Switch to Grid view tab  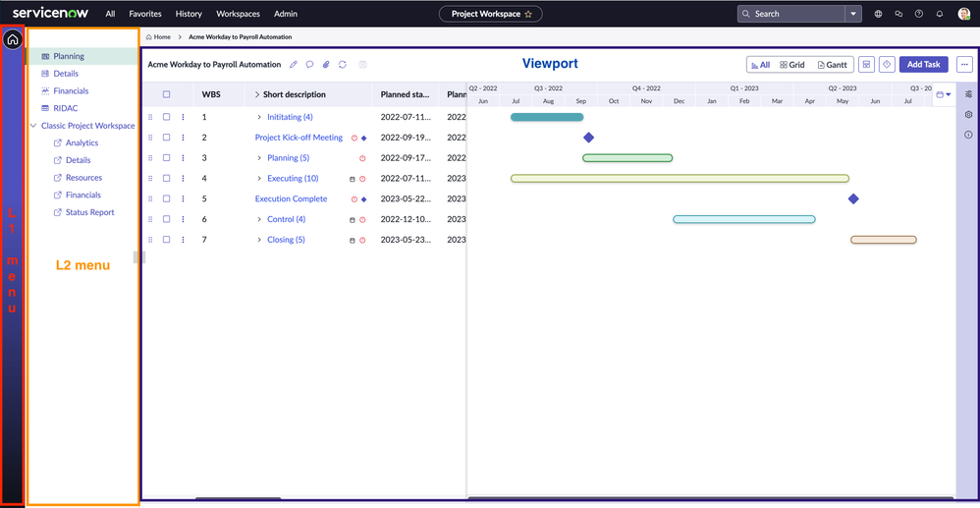(x=791, y=65)
